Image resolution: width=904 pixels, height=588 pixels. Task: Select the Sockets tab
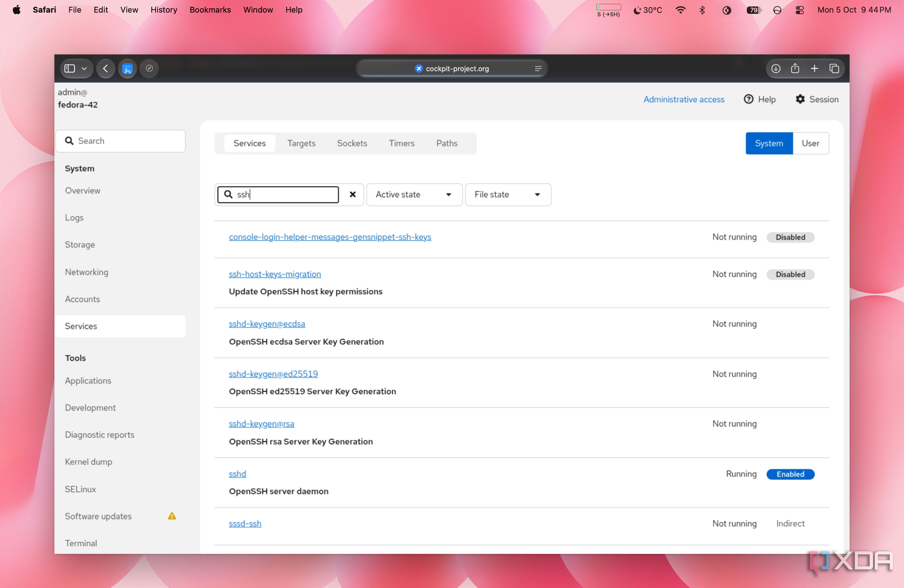(x=352, y=143)
